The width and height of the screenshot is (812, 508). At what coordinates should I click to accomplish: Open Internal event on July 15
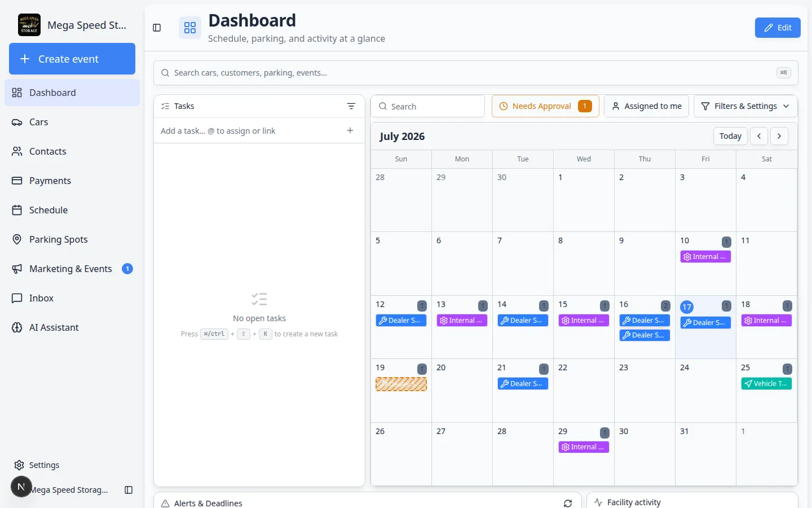pyautogui.click(x=584, y=321)
